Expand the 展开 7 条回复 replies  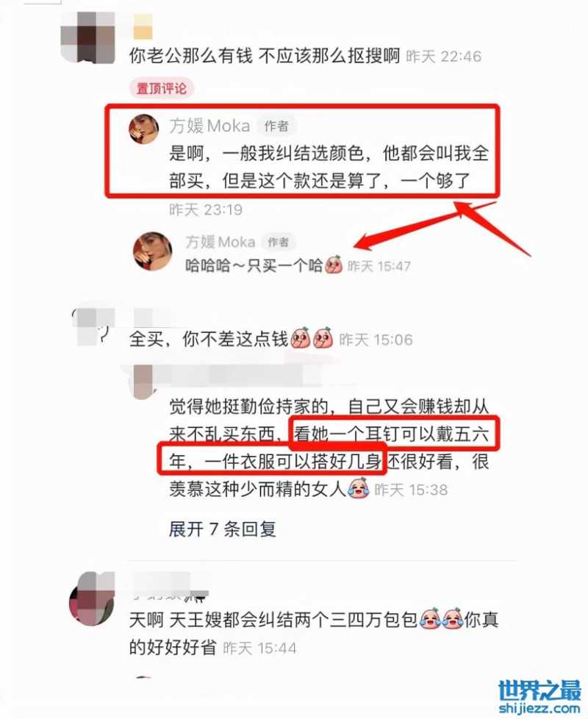(223, 529)
